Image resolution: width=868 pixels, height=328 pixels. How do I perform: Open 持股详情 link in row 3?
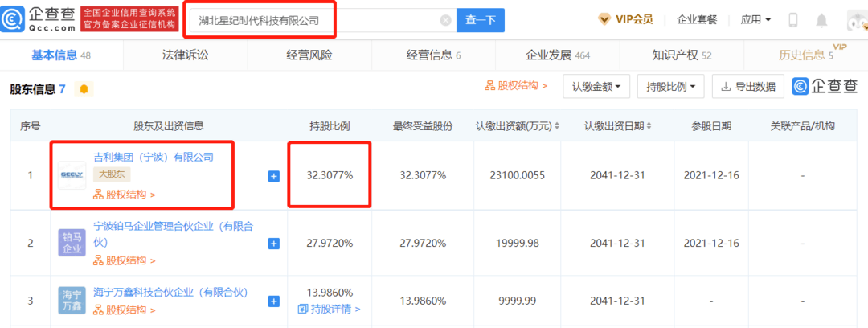[330, 310]
